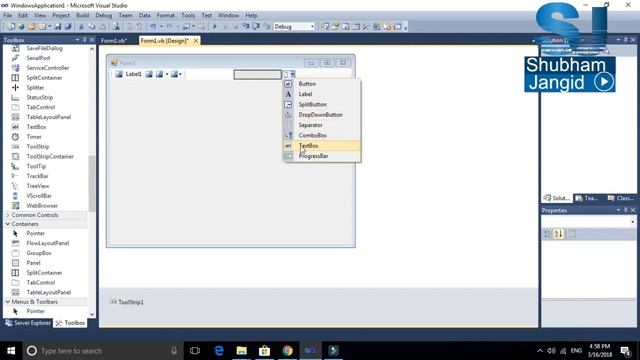Select Timer in the Toolbox
The width and height of the screenshot is (640, 360).
coord(34,137)
